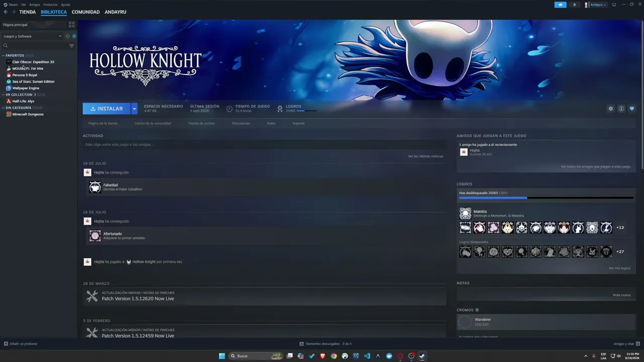
Task: Open Página principal of the library
Action: coord(15,25)
